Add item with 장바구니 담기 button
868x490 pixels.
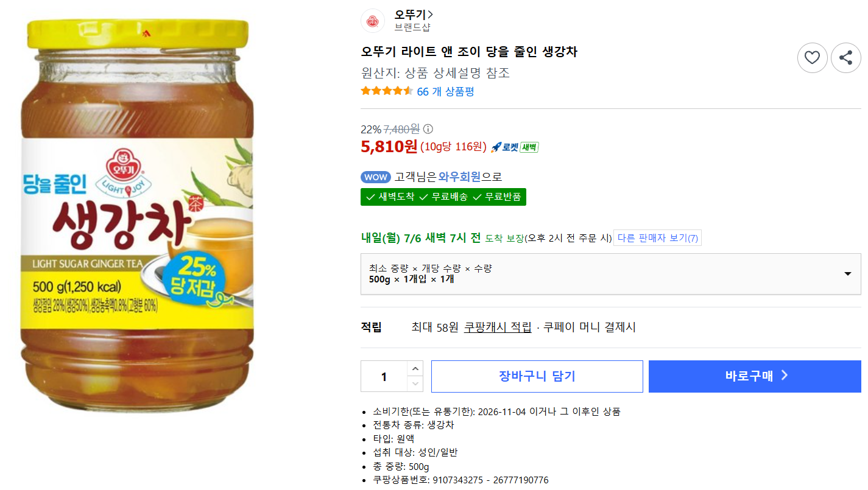(537, 376)
